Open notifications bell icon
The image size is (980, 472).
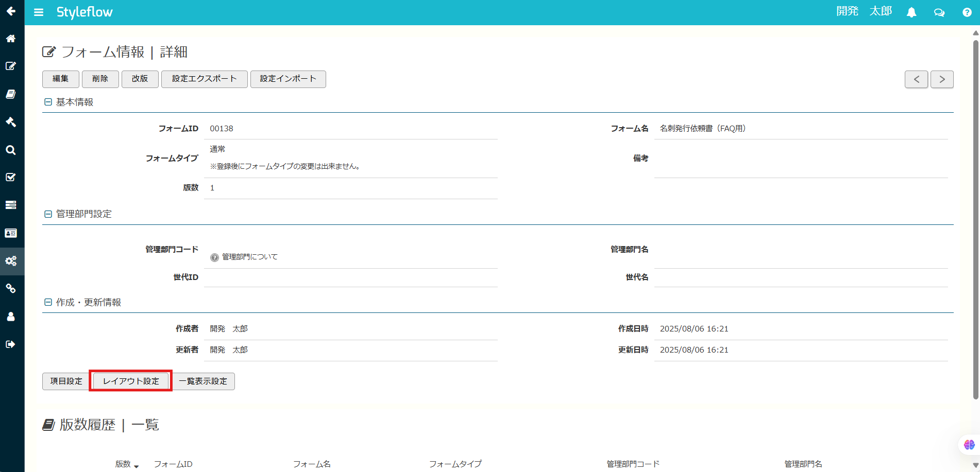tap(911, 12)
